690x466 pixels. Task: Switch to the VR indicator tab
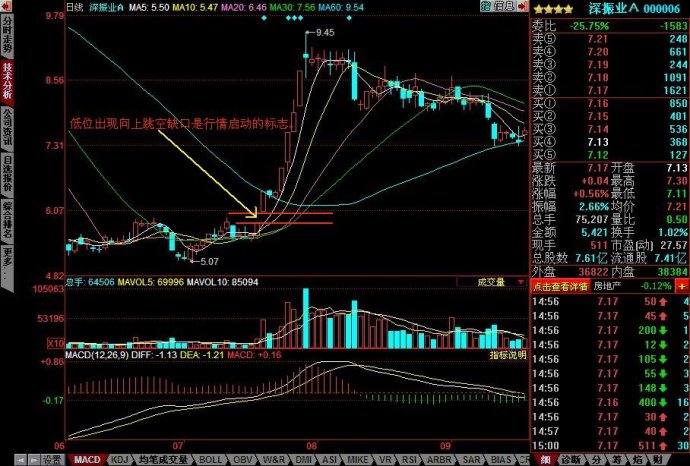coord(385,460)
